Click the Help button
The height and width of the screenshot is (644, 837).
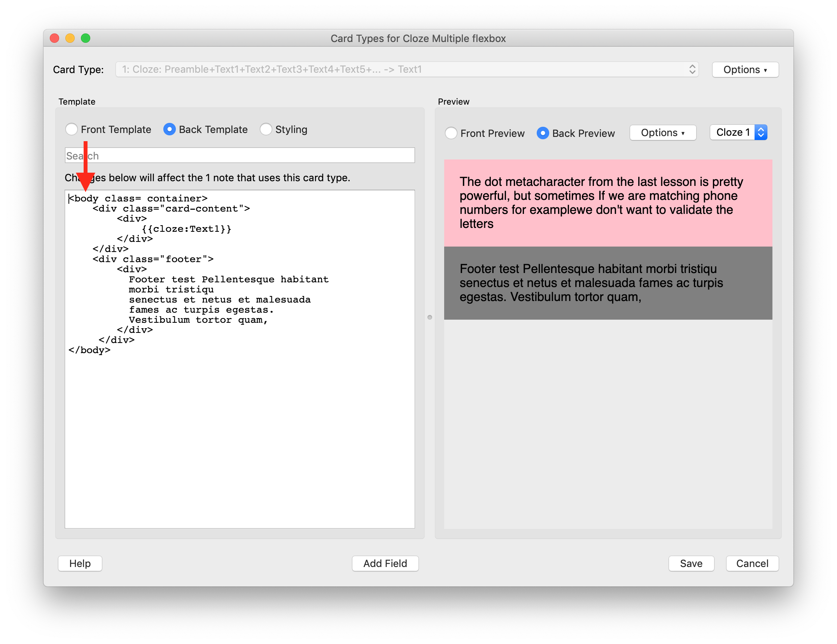click(80, 563)
